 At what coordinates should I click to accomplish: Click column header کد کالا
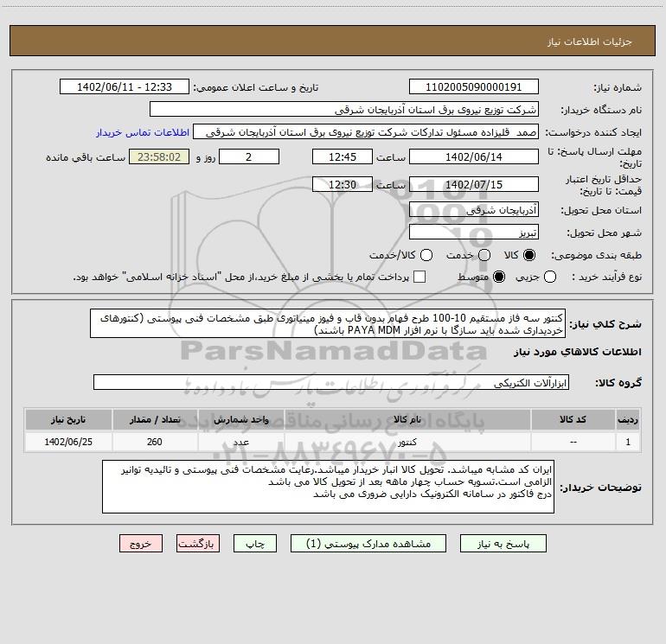coord(573,420)
